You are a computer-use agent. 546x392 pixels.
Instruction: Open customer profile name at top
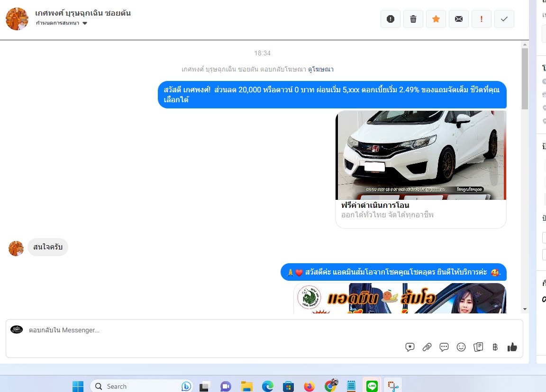83,13
